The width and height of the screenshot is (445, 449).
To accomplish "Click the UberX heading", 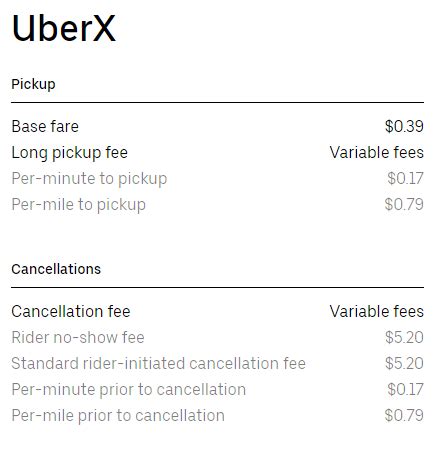I will coord(64,29).
